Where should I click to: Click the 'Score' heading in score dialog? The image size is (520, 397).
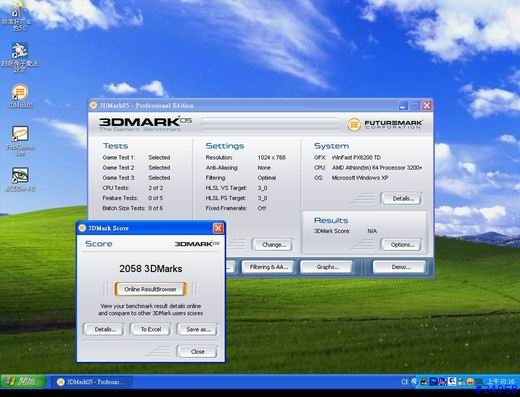[99, 244]
